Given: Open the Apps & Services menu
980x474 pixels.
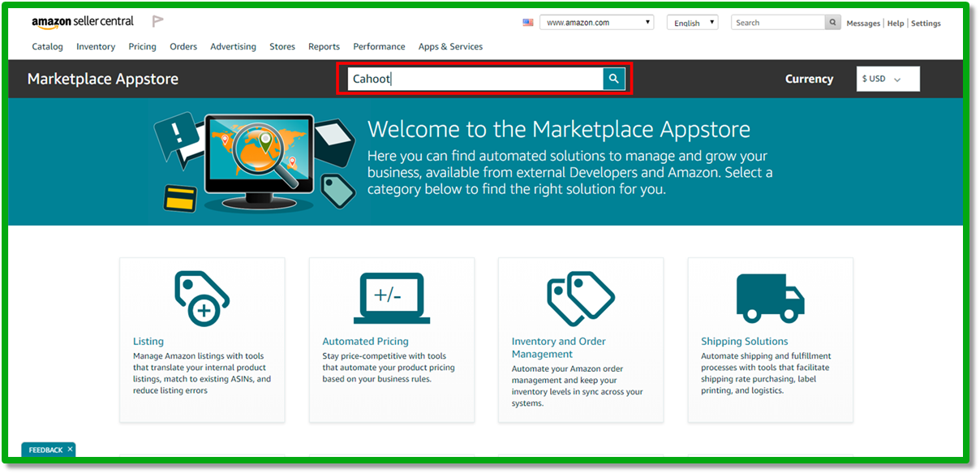Looking at the screenshot, I should point(450,46).
